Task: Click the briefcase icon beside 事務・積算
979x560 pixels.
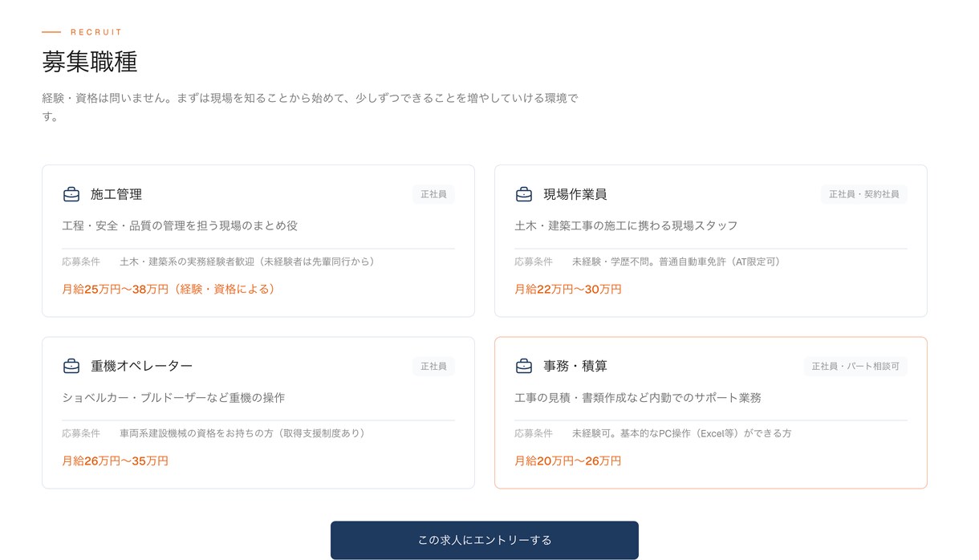Action: click(x=524, y=366)
